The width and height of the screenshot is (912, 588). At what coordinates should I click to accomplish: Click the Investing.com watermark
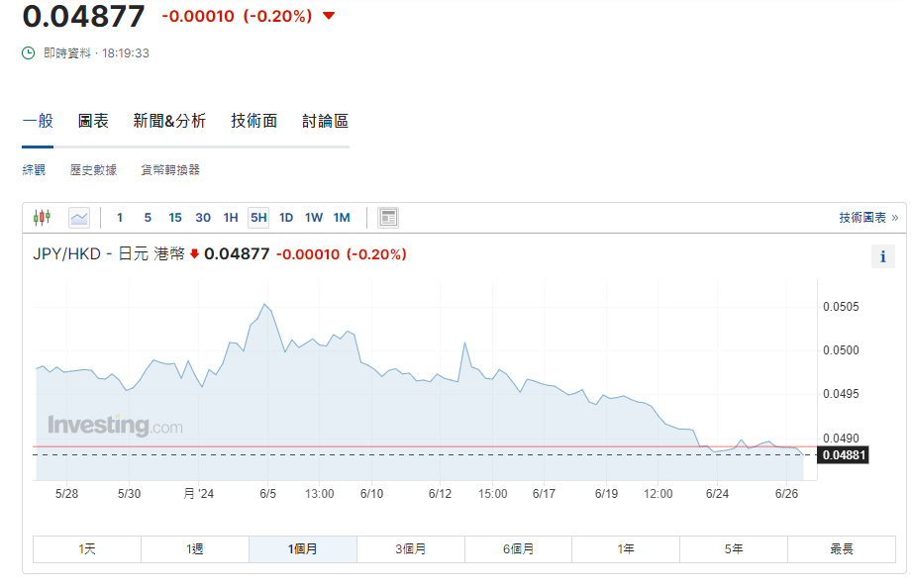(x=115, y=427)
